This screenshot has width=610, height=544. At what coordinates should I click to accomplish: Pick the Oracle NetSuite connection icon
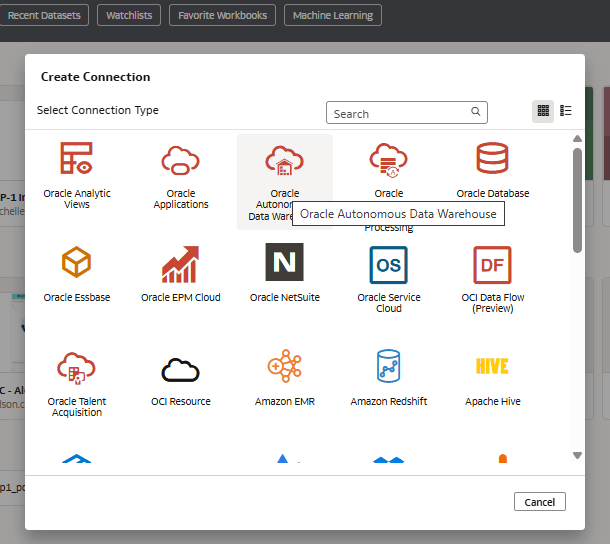point(284,262)
